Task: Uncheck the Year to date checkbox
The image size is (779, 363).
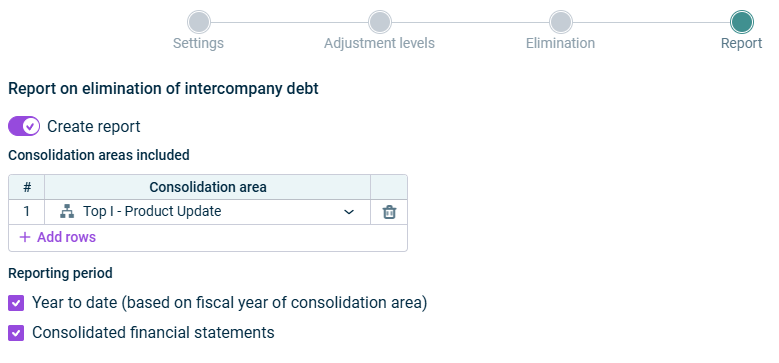Action: click(16, 303)
